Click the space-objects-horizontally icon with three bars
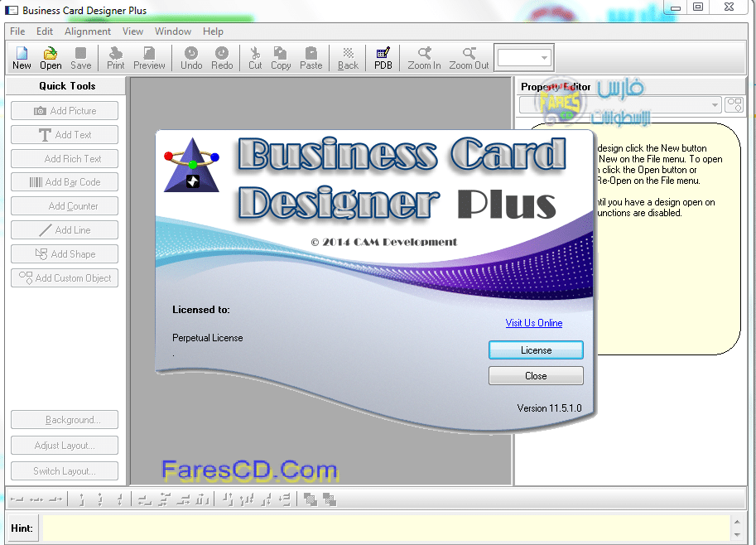Screen dimensions: 756x545 tap(203, 499)
